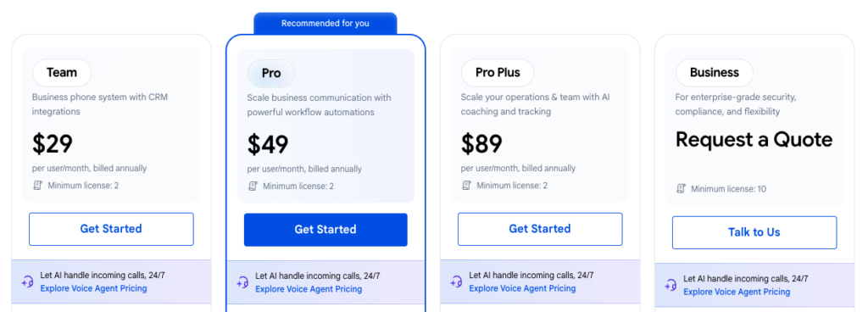Select the Business plan name pill
Screen dimensions: 868x312
pos(714,72)
